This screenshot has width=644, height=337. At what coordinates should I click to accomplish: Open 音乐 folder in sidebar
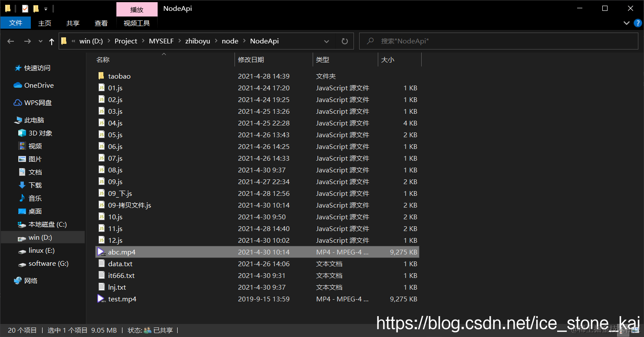[30, 198]
